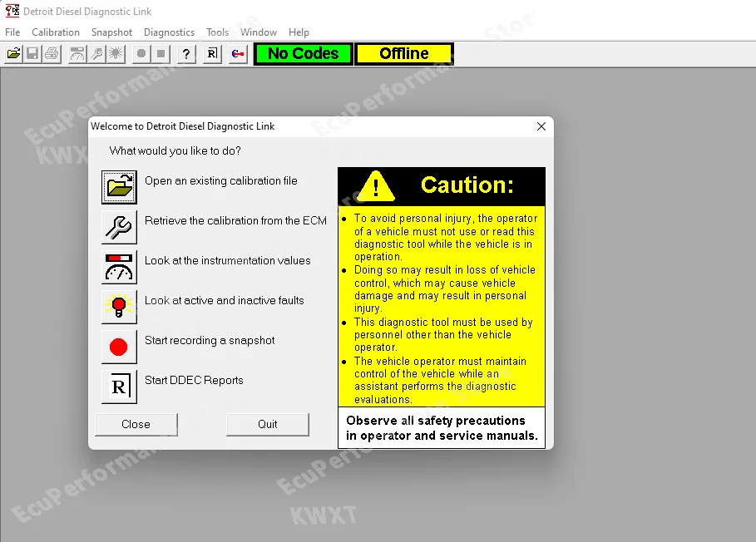This screenshot has height=542, width=756.
Task: Click the folder icon to open calibration file
Action: pos(119,187)
